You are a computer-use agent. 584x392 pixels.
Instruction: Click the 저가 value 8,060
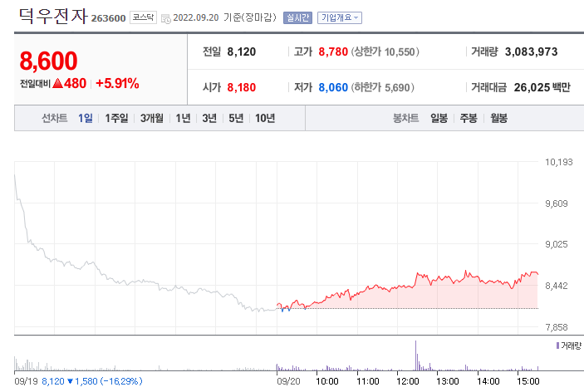click(333, 87)
